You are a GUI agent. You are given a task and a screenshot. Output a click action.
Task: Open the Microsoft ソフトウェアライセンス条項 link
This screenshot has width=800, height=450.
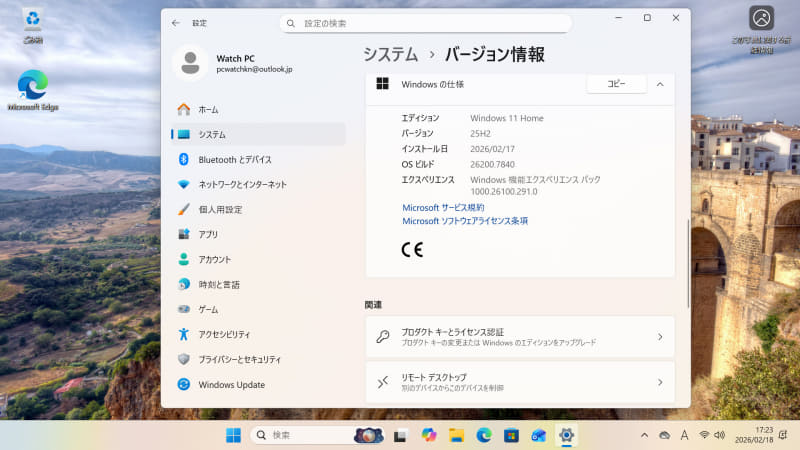[465, 221]
